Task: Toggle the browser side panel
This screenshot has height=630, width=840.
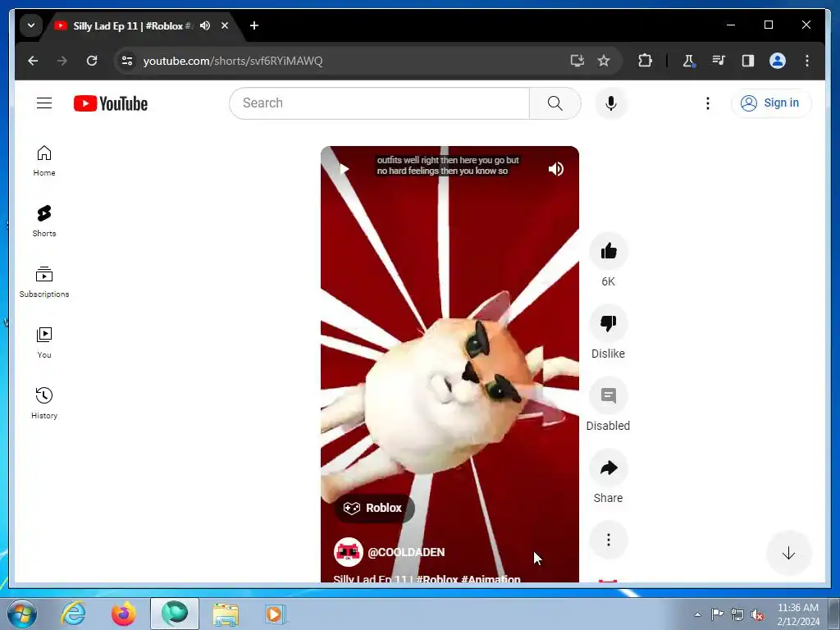Action: coord(748,61)
